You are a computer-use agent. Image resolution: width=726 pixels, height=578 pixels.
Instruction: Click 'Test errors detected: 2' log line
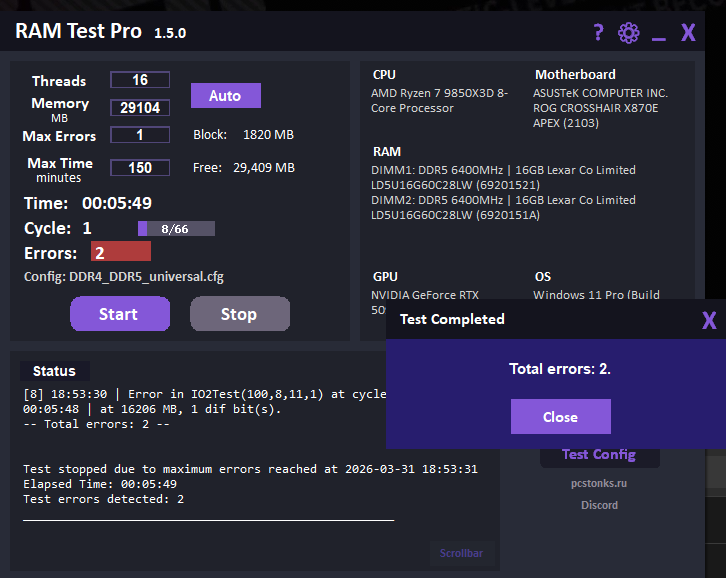tap(104, 499)
